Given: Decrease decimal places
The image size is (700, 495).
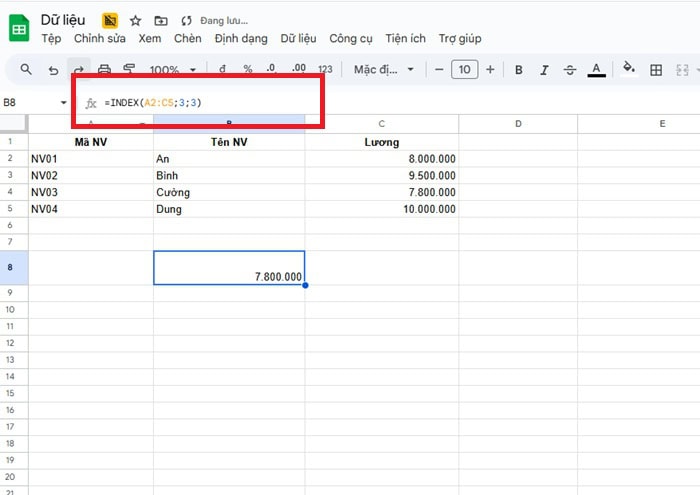Looking at the screenshot, I should [271, 69].
